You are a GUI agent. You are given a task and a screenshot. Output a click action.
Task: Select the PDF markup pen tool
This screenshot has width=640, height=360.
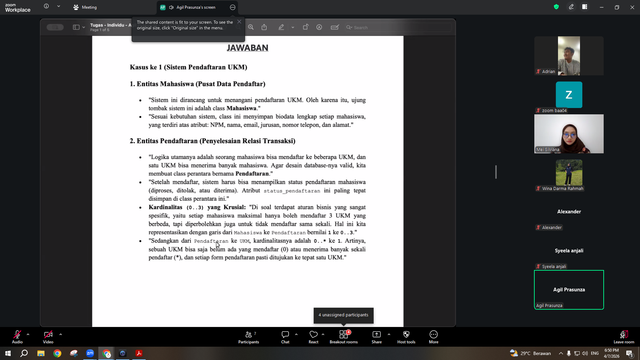point(281,27)
